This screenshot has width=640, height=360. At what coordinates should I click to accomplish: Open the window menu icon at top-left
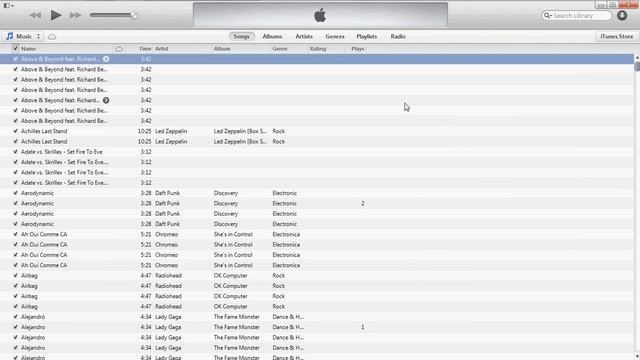point(8,5)
